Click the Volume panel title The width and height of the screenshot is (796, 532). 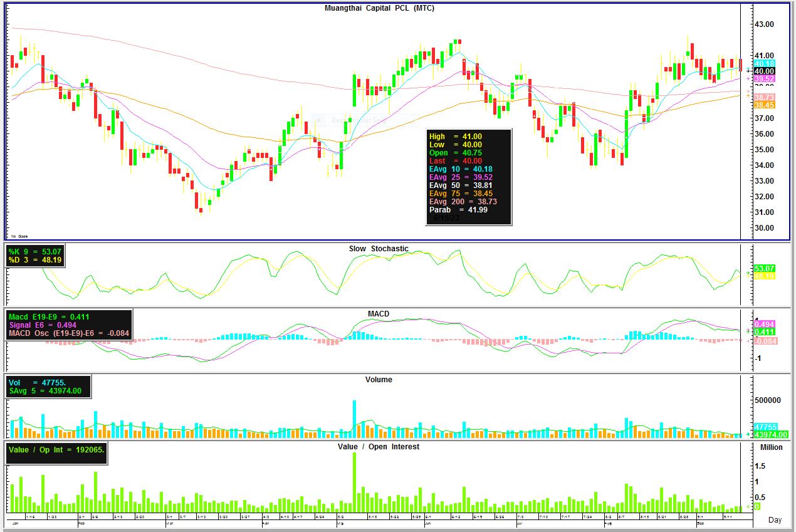pos(379,380)
